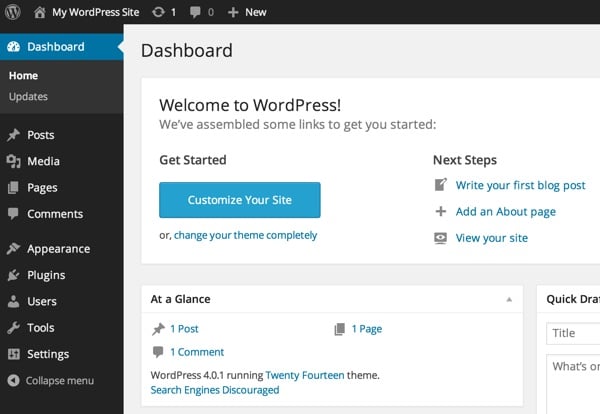Open Search Engines Discouraged link
Image resolution: width=600 pixels, height=414 pixels.
tap(215, 390)
